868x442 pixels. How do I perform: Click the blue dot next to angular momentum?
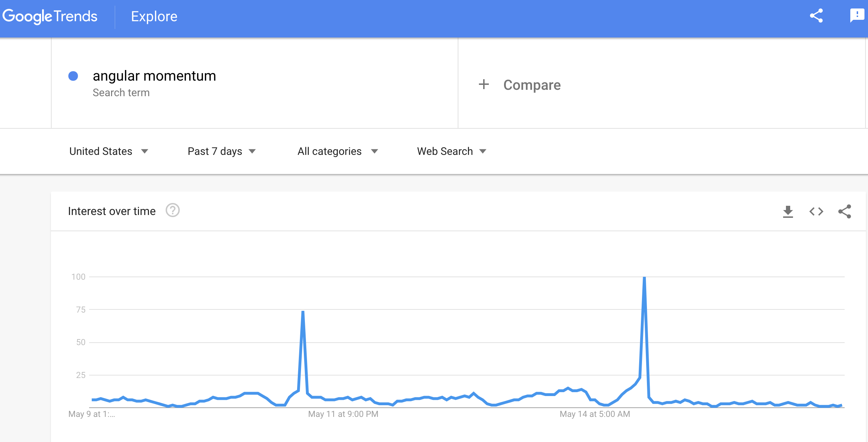(73, 76)
